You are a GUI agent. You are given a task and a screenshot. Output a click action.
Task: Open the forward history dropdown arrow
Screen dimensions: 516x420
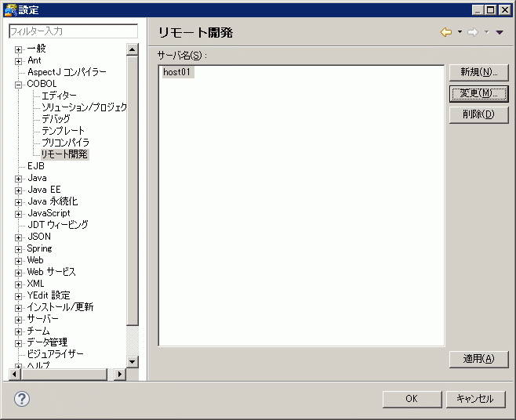[487, 32]
